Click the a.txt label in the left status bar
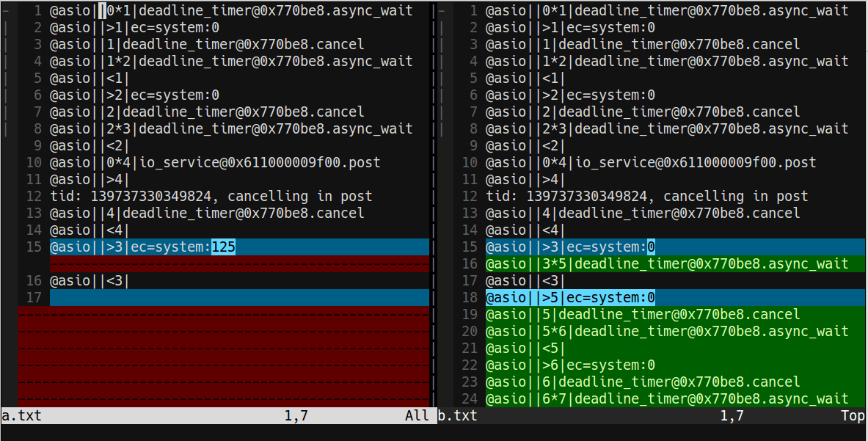868x441 pixels. [21, 415]
